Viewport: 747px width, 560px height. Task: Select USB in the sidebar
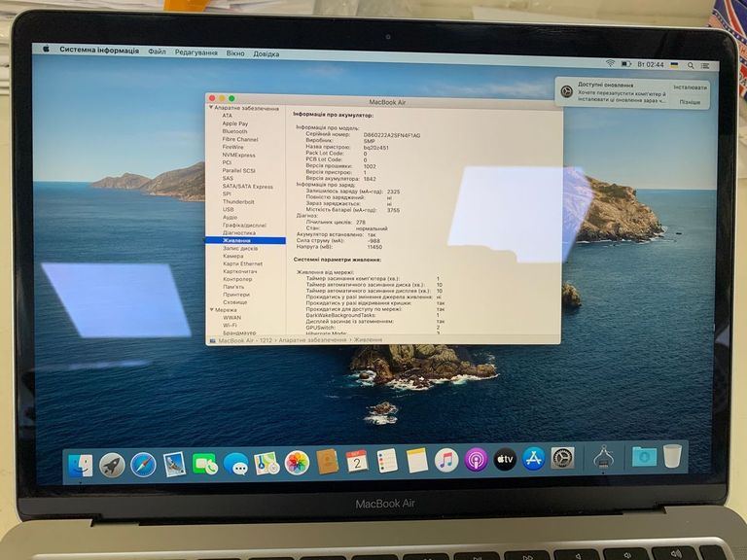pyautogui.click(x=229, y=210)
